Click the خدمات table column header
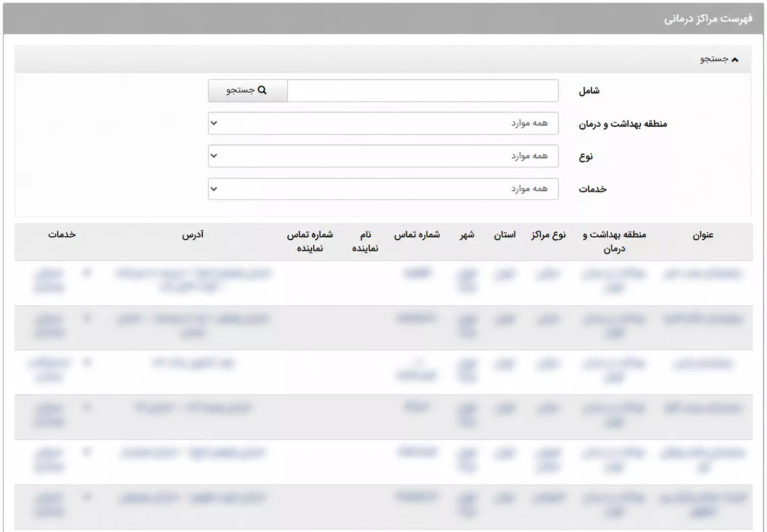The width and height of the screenshot is (767, 532). pos(62,234)
